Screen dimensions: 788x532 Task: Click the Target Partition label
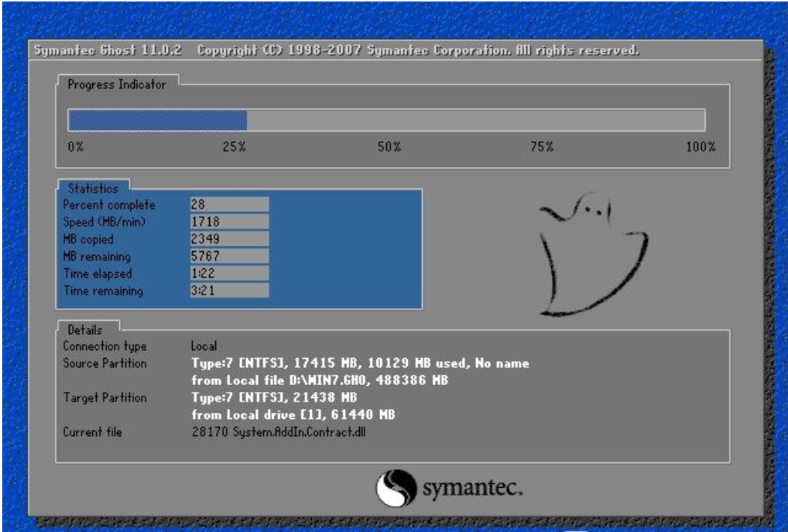point(104,398)
